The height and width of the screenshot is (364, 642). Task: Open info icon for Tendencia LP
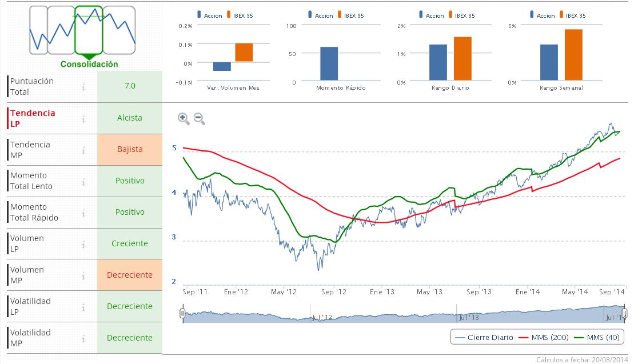tap(83, 118)
